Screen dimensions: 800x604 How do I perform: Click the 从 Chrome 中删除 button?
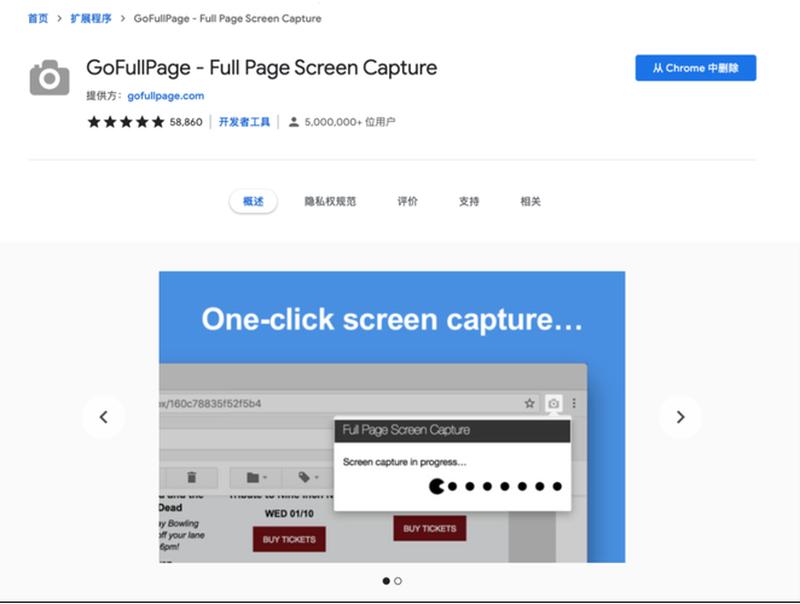pyautogui.click(x=695, y=68)
